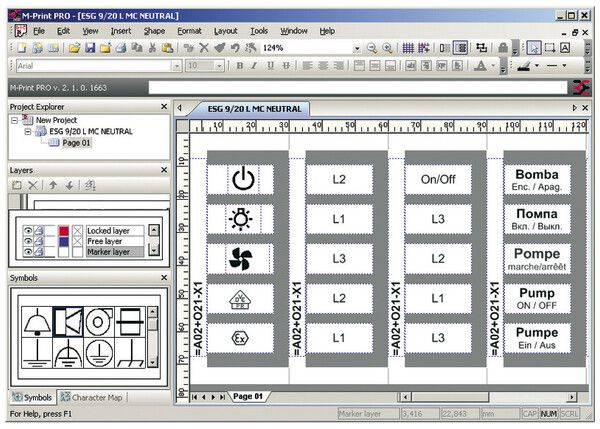Click the Delete X icon in main toolbar
Screen dimensions: 600x429
point(204,48)
